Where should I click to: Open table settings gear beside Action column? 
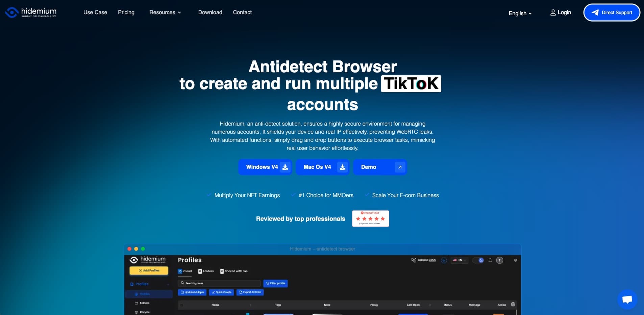pyautogui.click(x=513, y=304)
